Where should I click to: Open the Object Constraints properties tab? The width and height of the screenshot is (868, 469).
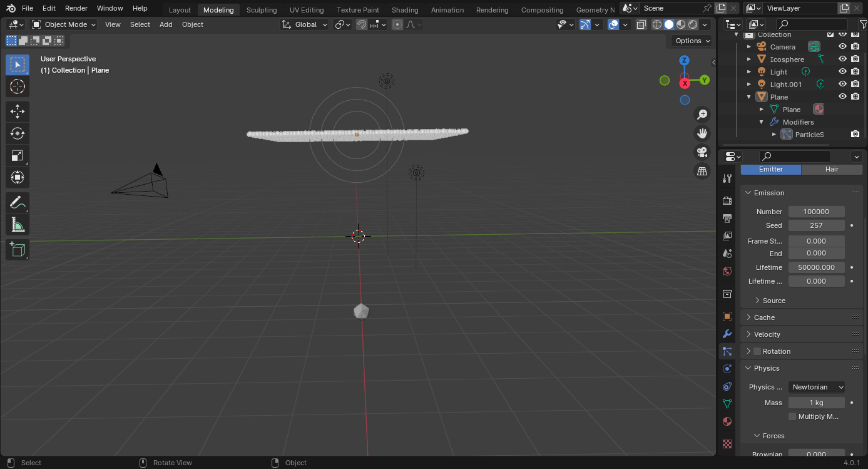click(727, 386)
